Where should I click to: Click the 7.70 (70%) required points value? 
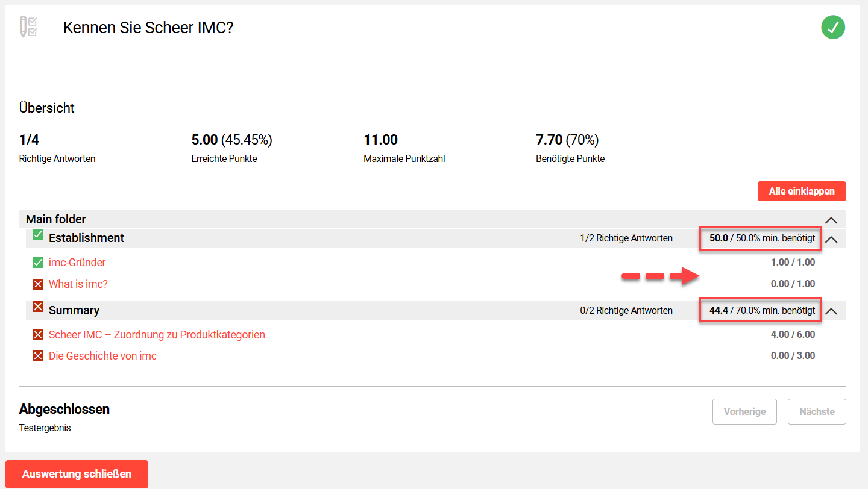click(x=567, y=140)
